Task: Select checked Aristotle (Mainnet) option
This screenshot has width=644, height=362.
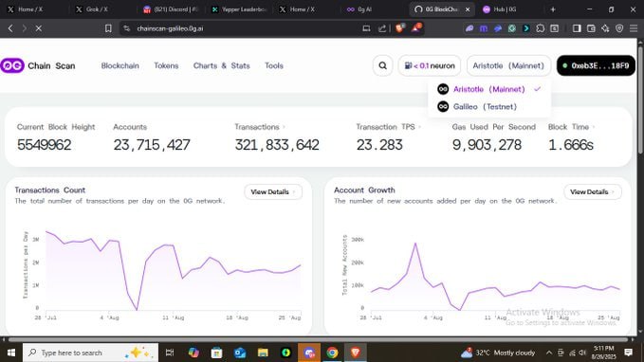Action: click(x=488, y=89)
